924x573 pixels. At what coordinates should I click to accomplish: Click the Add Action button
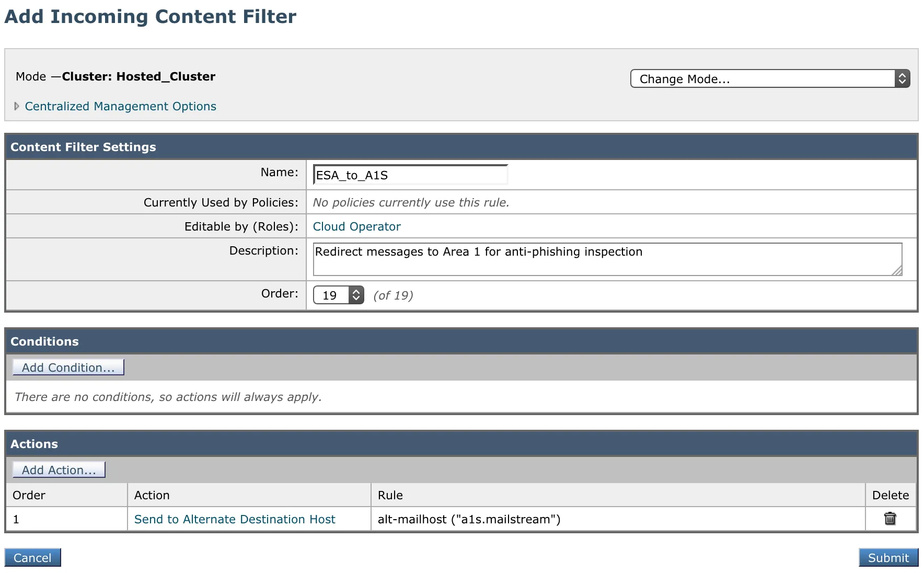pyautogui.click(x=58, y=469)
